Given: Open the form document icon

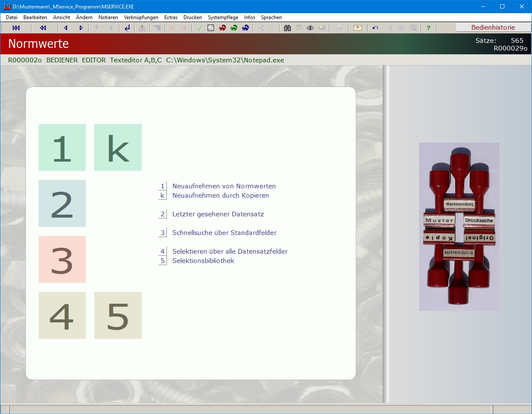Looking at the screenshot, I should pyautogui.click(x=211, y=28).
